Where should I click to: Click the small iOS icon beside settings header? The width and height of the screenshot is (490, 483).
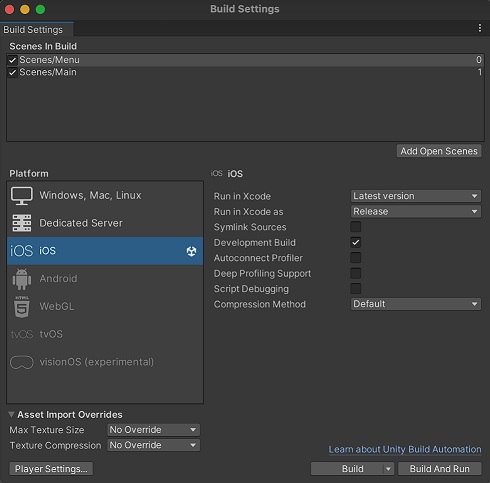[217, 173]
